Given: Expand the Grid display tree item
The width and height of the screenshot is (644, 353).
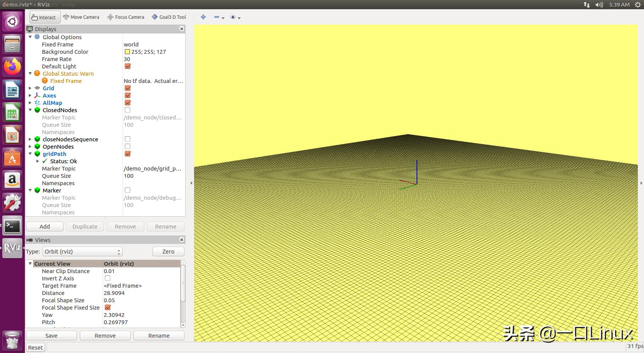Looking at the screenshot, I should point(30,88).
